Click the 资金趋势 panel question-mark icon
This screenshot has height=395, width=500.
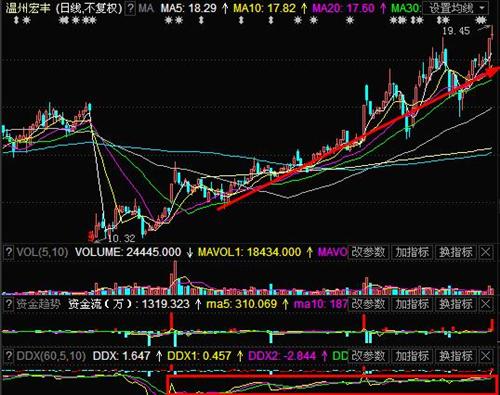point(9,304)
